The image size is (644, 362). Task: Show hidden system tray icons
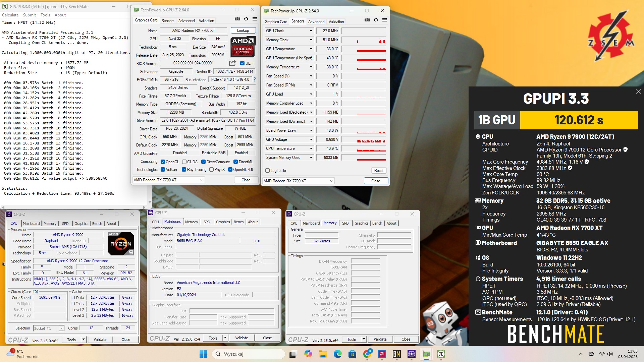click(x=581, y=354)
